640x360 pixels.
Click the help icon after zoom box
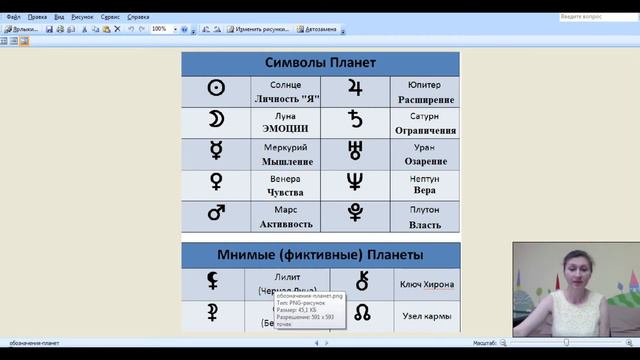(x=184, y=29)
